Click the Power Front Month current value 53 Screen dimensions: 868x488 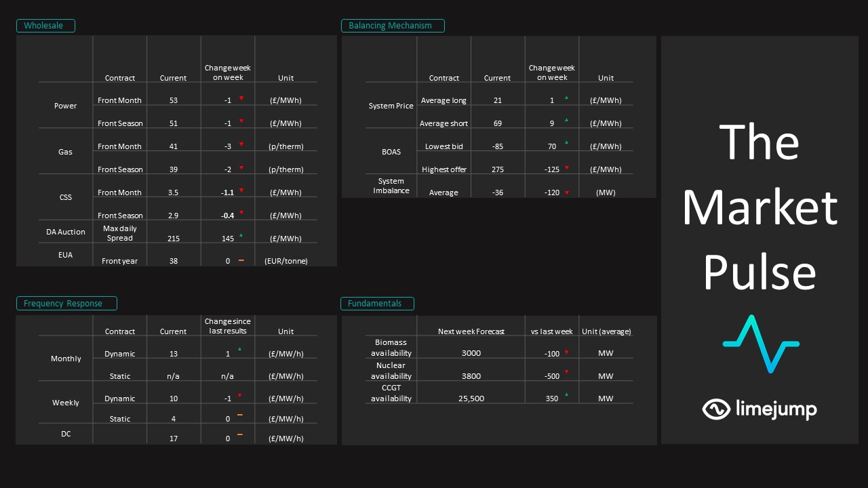point(174,100)
